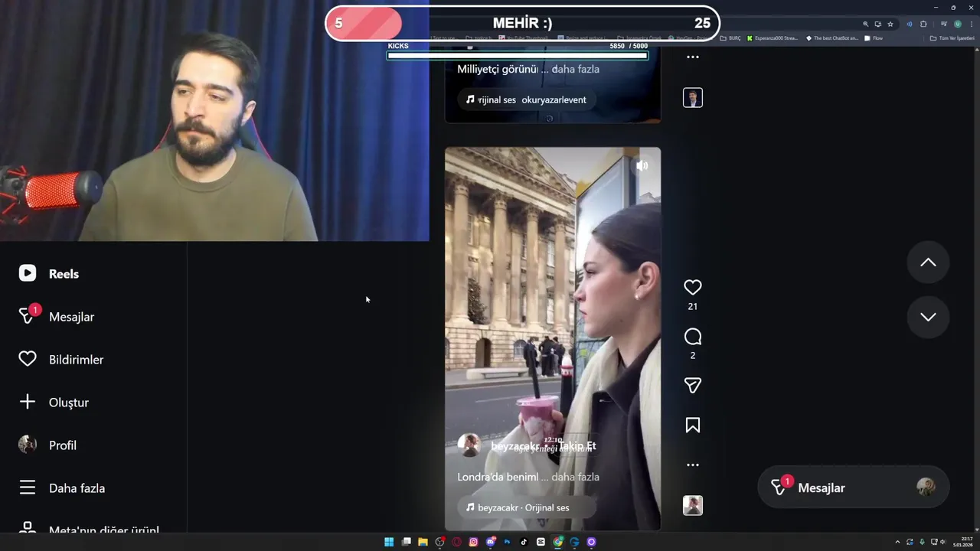Viewport: 980px width, 551px height.
Task: Open Discord from the taskbar
Action: point(490,542)
